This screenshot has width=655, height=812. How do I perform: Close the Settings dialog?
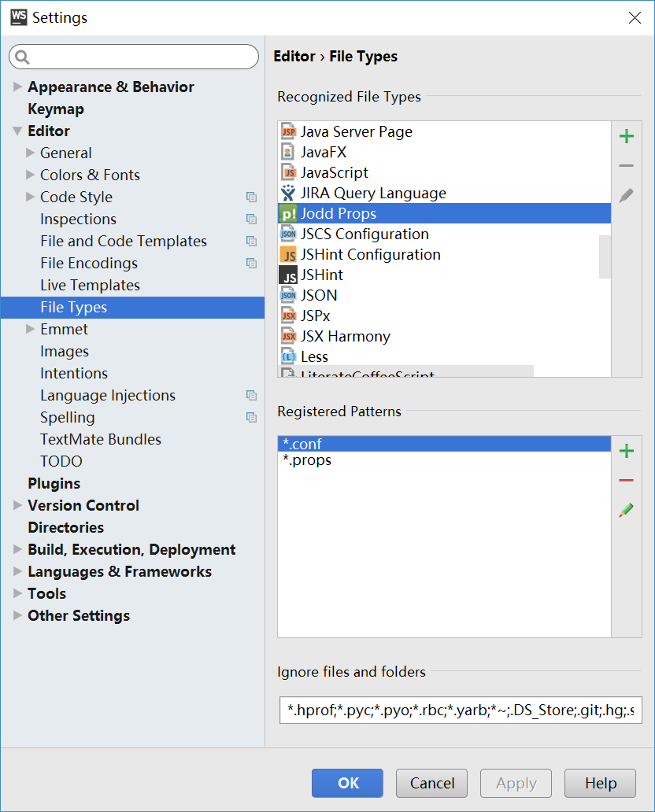[x=635, y=17]
